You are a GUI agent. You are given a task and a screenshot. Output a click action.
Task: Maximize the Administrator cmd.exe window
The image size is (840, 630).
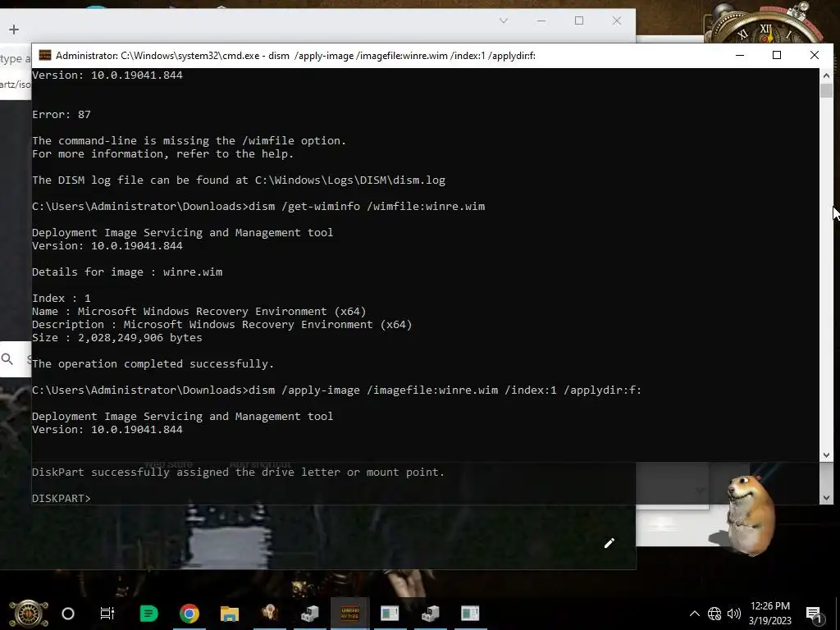click(777, 55)
